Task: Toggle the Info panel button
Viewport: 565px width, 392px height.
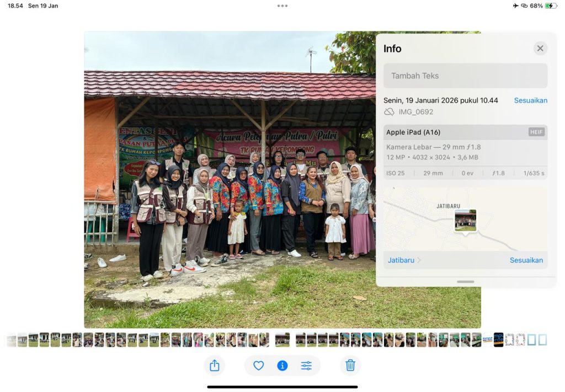Action: pos(282,365)
